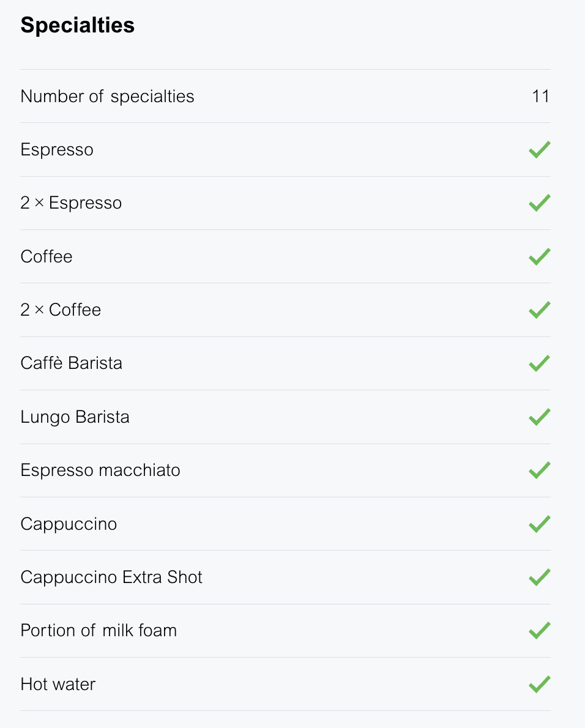The height and width of the screenshot is (728, 585).
Task: Select the Number of specialties label
Action: 107,97
